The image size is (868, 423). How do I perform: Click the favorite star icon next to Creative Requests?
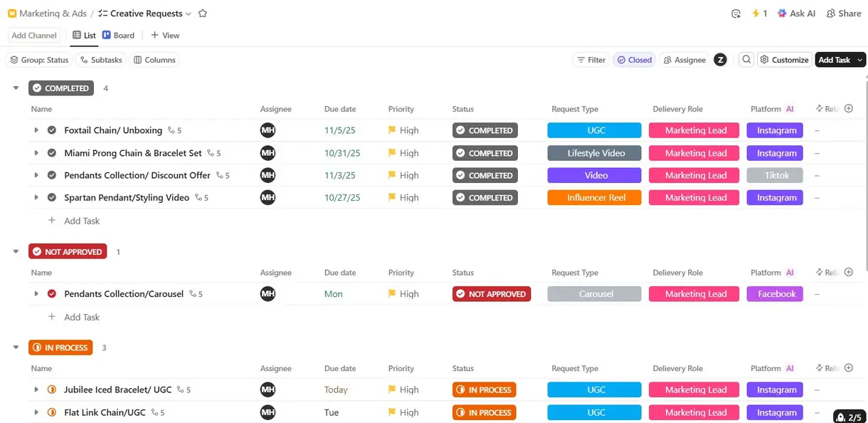(x=203, y=14)
